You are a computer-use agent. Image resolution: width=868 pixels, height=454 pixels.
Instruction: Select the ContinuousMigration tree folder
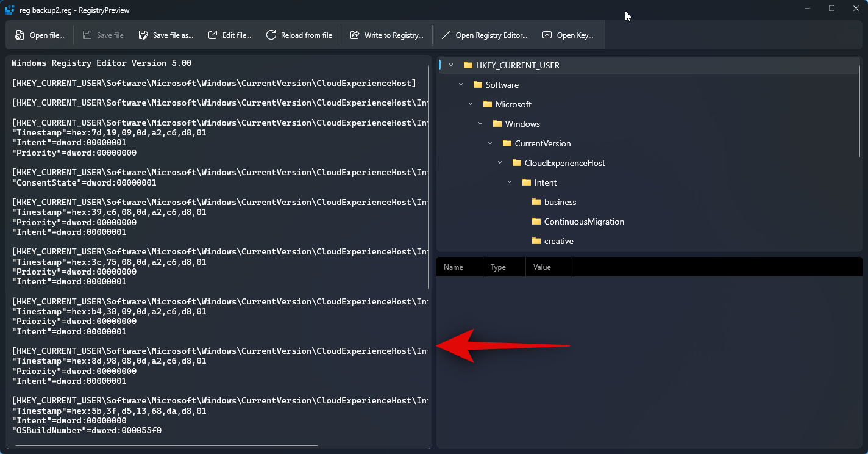click(583, 222)
